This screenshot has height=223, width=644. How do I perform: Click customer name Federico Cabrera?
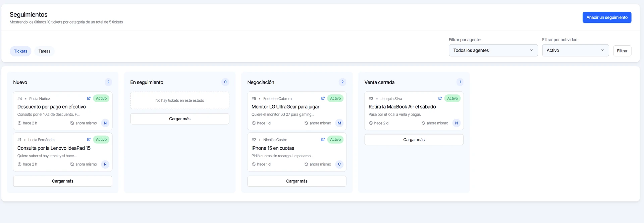[277, 99]
